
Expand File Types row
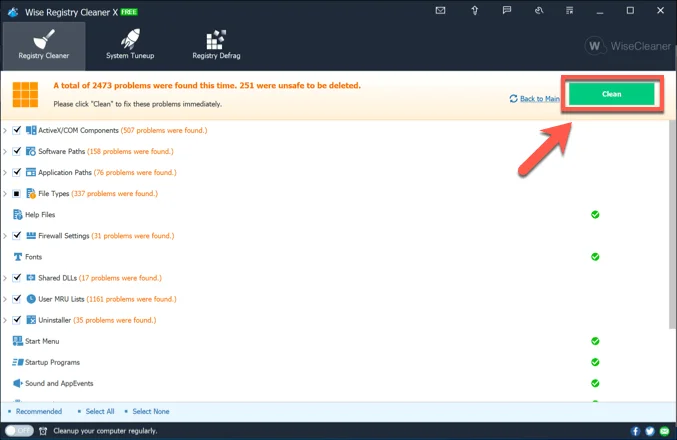(5, 193)
